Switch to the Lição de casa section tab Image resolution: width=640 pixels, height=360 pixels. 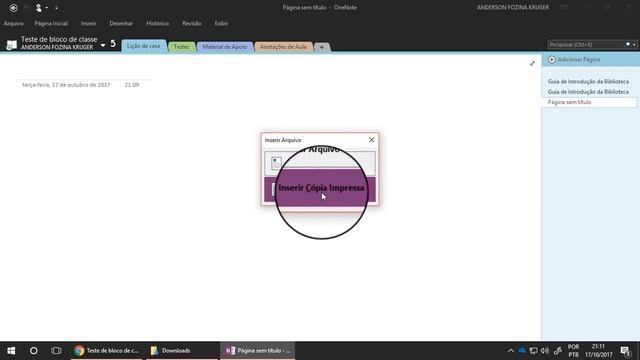click(144, 46)
